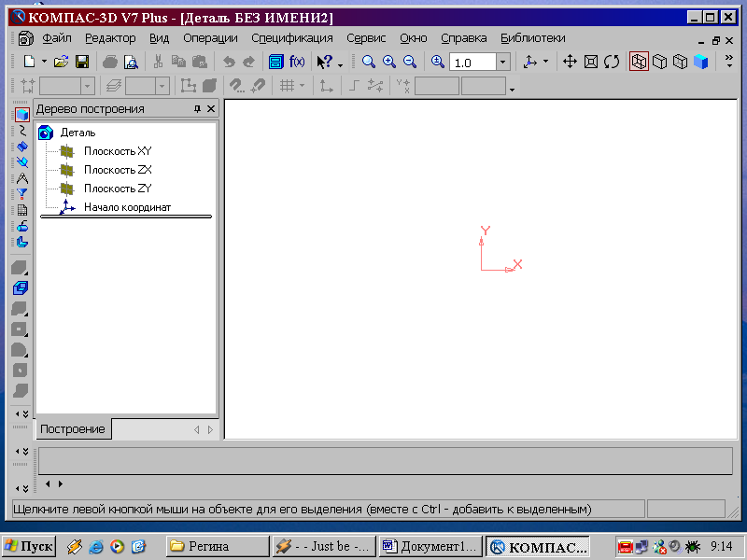The width and height of the screenshot is (747, 560).
Task: Open print preview icon
Action: coord(131,62)
